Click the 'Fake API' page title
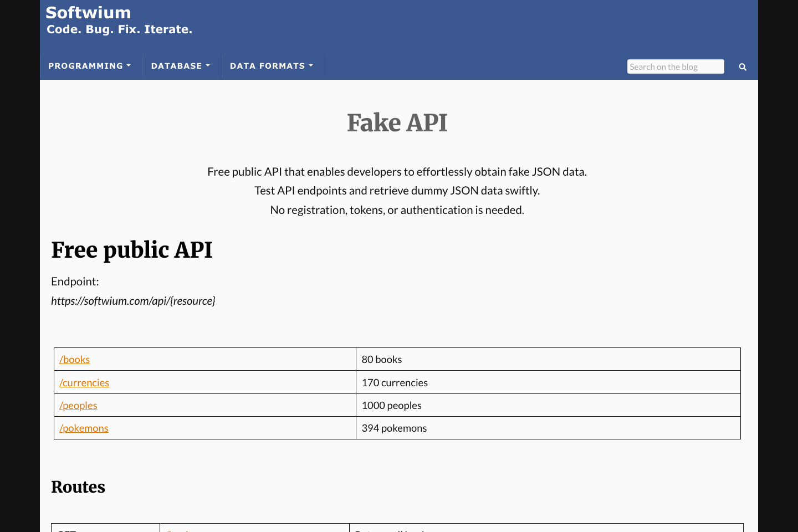798x532 pixels. point(397,123)
